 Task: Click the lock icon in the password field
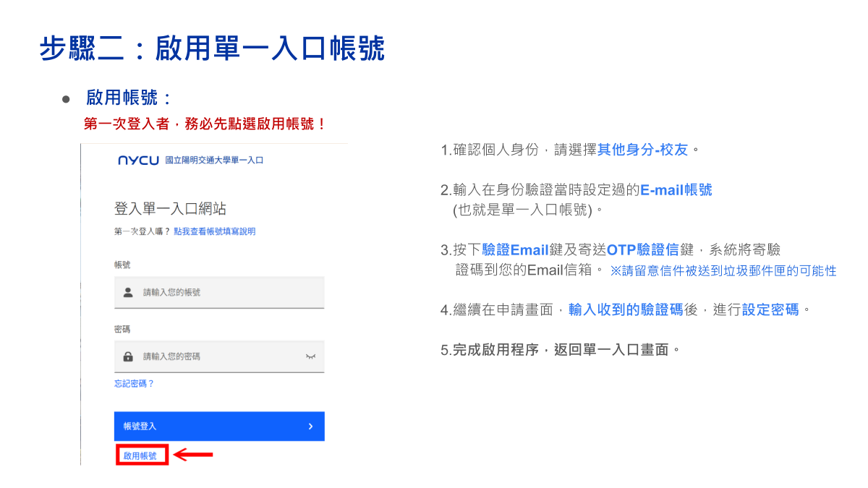tap(127, 356)
